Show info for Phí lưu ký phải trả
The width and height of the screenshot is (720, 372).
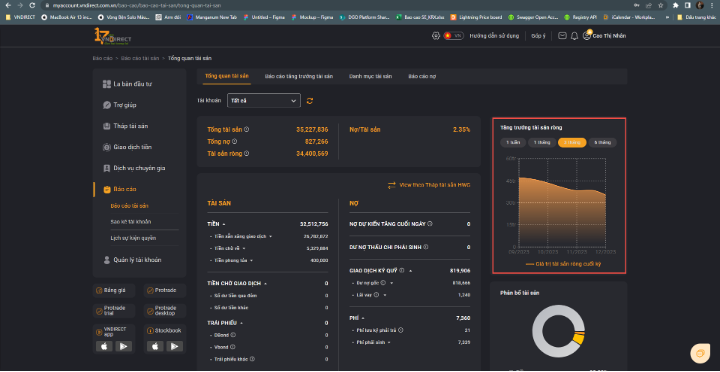[x=401, y=330]
